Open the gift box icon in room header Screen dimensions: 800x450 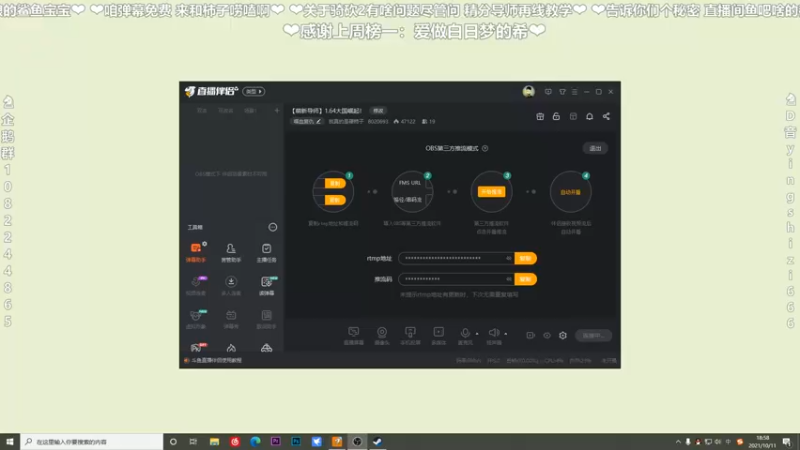click(x=540, y=116)
